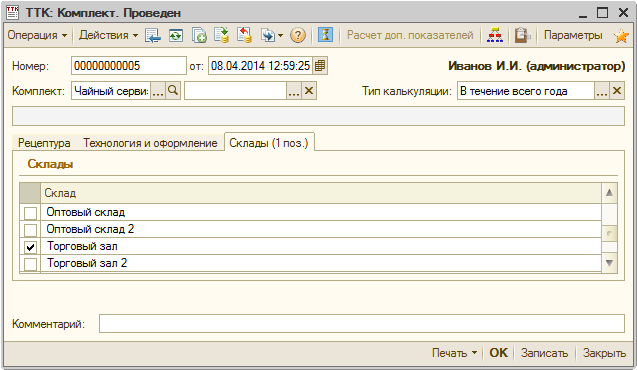
Task: Open the Операция dropdown menu
Action: coord(37,35)
